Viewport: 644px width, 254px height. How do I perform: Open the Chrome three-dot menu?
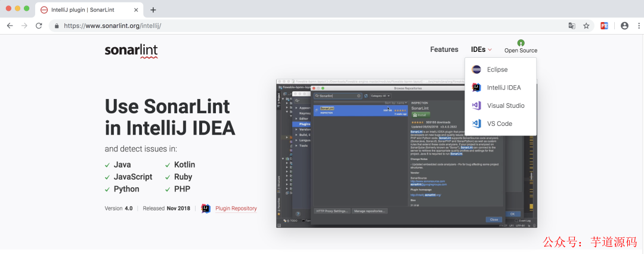point(639,26)
